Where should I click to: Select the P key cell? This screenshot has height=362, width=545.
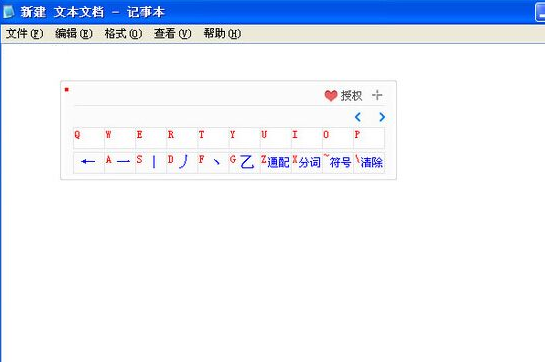pos(369,138)
